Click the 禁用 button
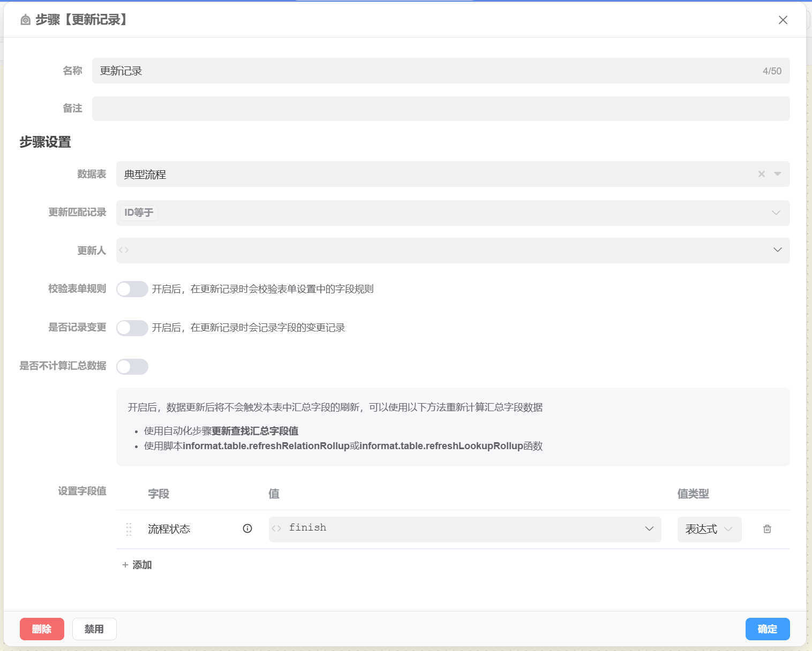 (94, 629)
